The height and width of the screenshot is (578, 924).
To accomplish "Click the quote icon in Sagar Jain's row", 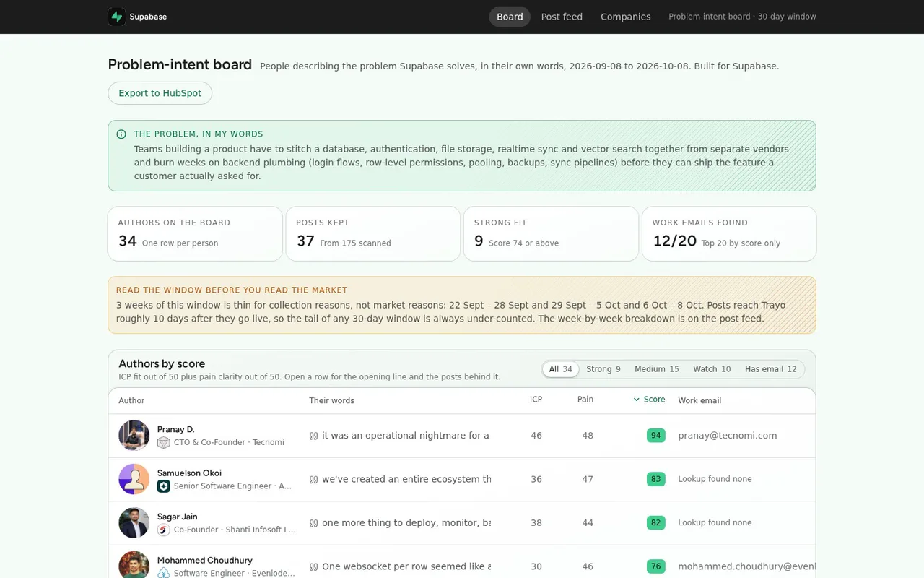I will (313, 523).
